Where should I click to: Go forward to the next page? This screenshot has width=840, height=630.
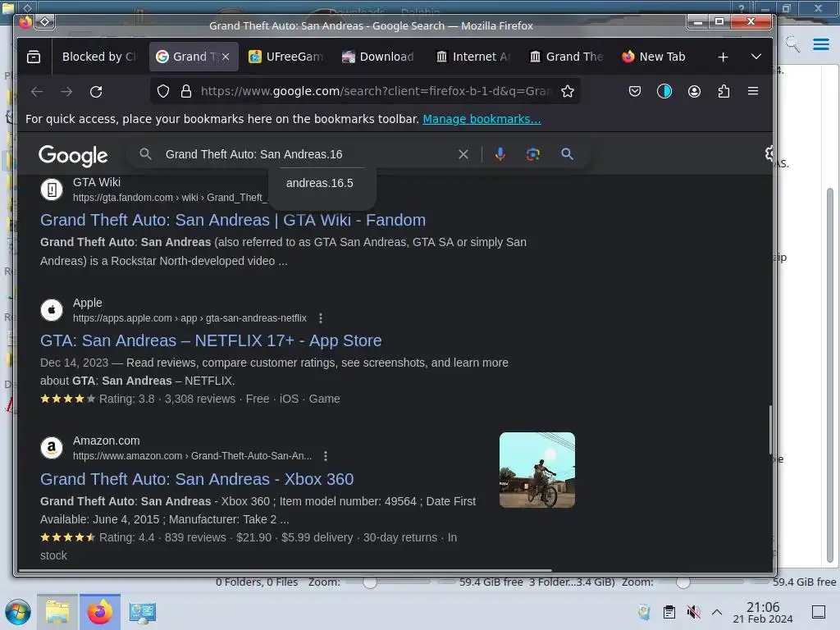pos(66,92)
